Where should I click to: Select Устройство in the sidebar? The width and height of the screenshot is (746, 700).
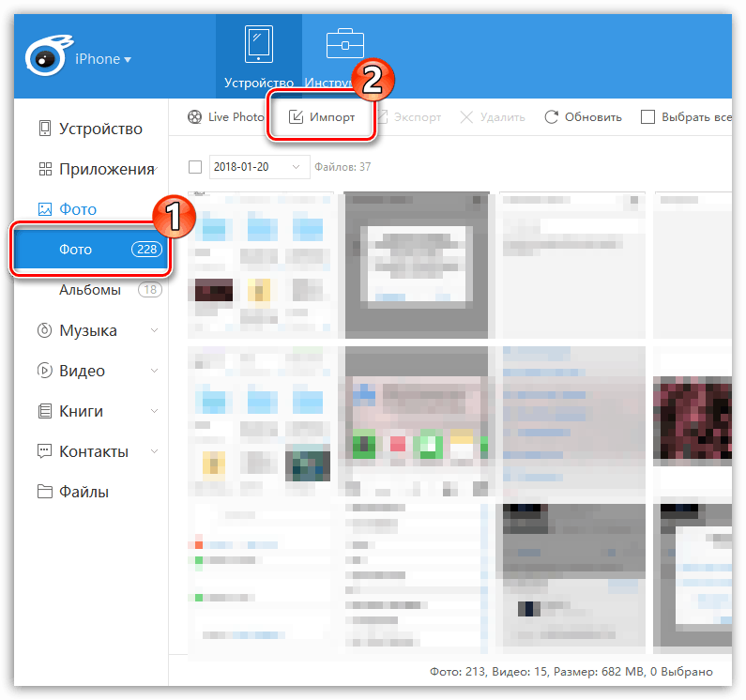99,129
